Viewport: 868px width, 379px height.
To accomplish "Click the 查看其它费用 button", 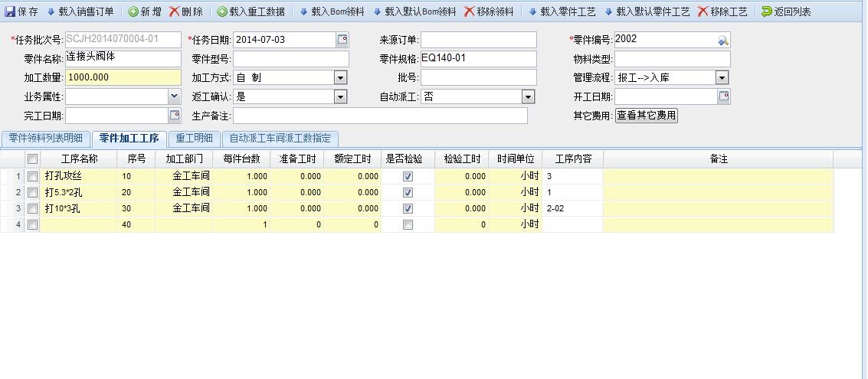I will tap(647, 116).
